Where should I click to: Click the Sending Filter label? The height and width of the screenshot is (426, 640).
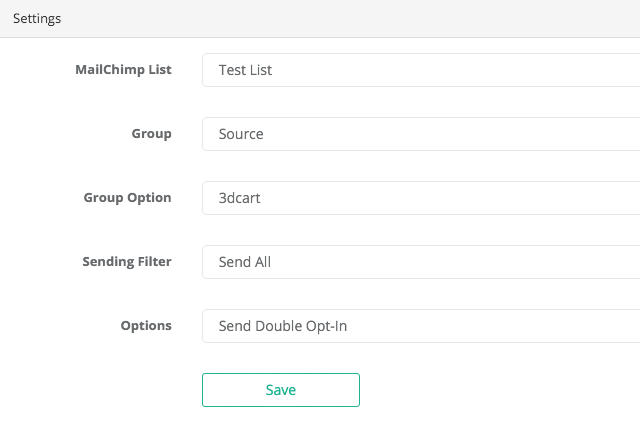tap(126, 262)
